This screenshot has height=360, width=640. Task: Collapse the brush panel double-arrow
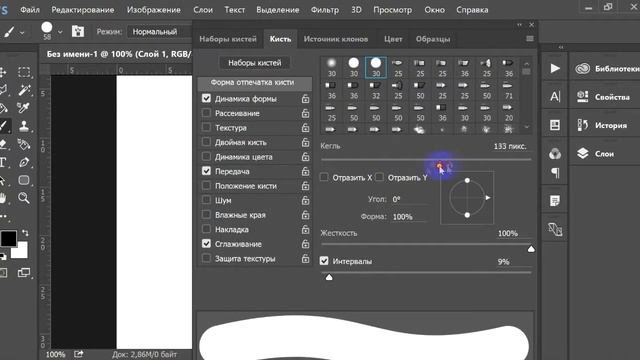coord(519,25)
